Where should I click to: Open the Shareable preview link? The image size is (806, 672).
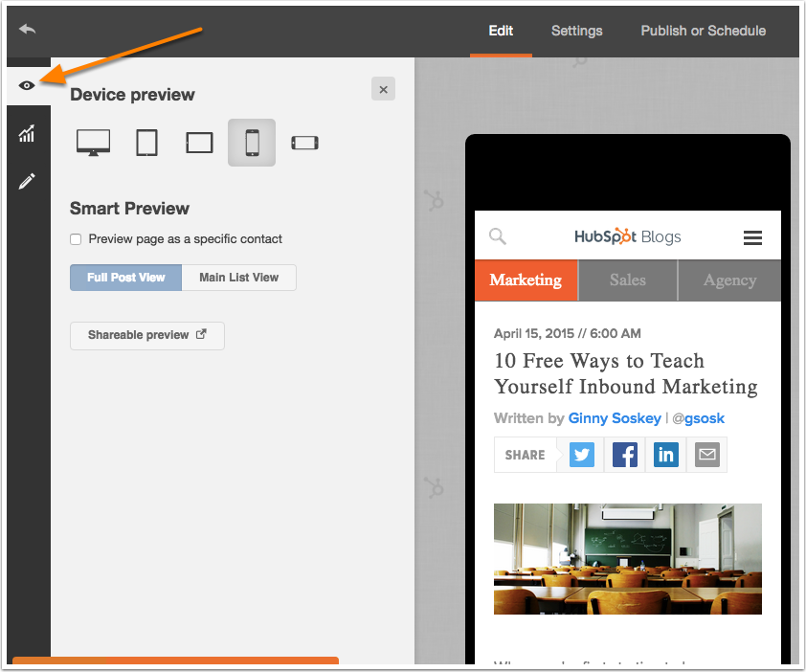[147, 335]
